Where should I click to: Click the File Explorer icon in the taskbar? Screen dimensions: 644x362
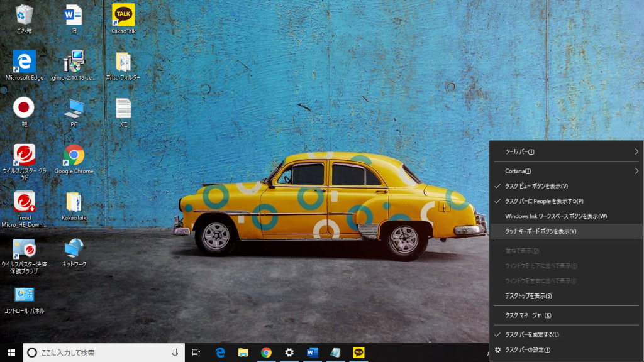tap(243, 353)
